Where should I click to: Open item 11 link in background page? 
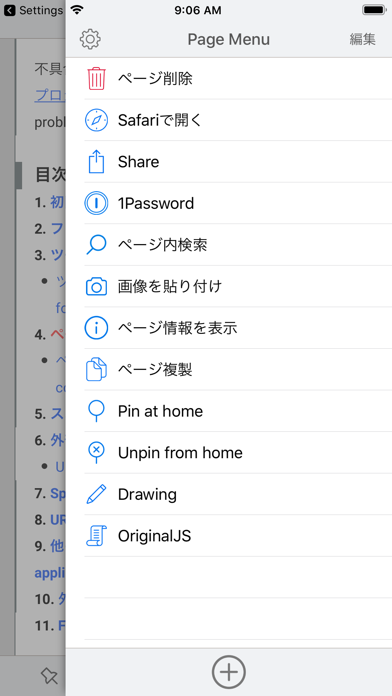(x=62, y=625)
